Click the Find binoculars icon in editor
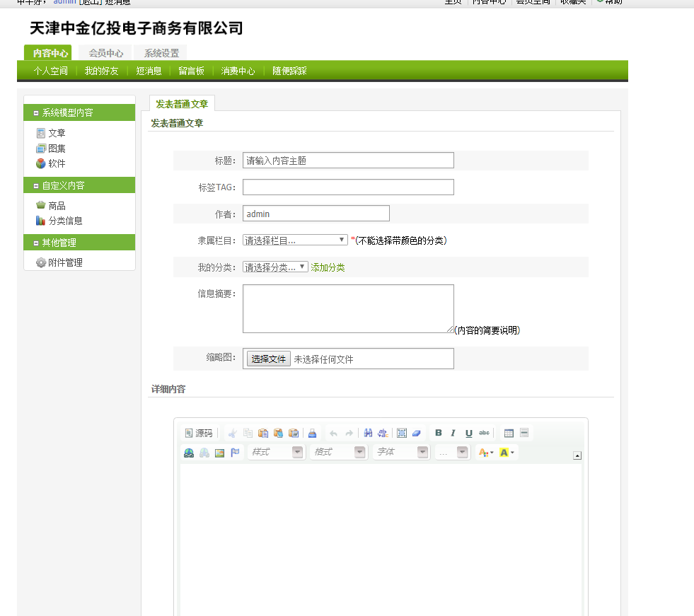The width and height of the screenshot is (694, 616). [x=368, y=433]
